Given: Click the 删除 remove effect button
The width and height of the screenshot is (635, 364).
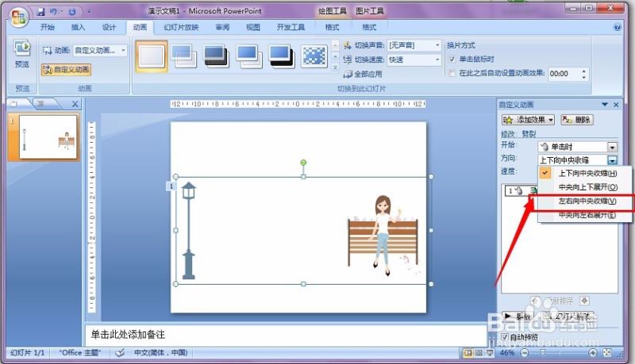Looking at the screenshot, I should (577, 120).
